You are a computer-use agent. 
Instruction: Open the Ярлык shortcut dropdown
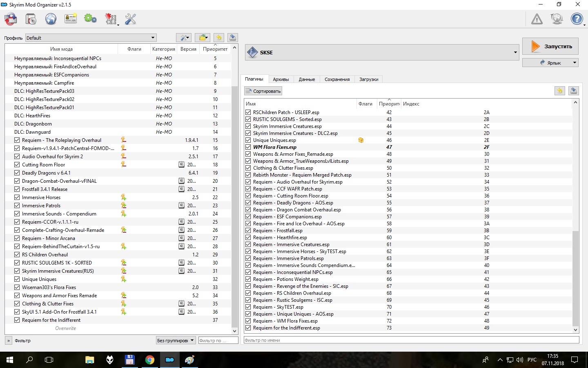550,63
